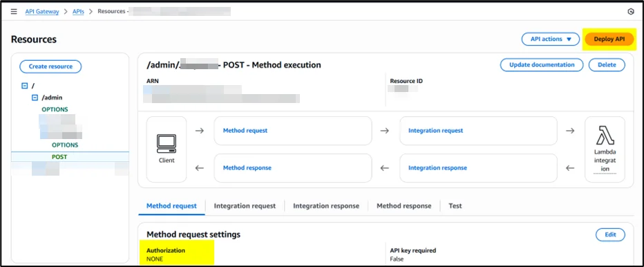Switch to the Test tab
644x267 pixels.
coord(455,205)
